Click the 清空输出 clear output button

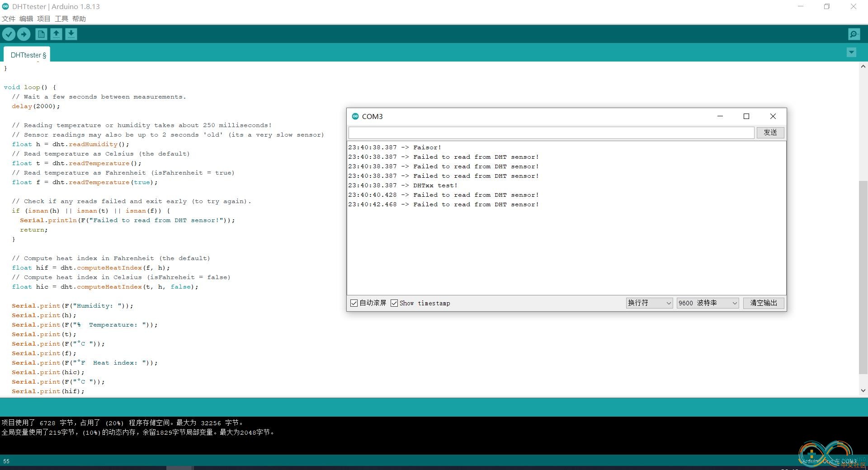(x=764, y=303)
